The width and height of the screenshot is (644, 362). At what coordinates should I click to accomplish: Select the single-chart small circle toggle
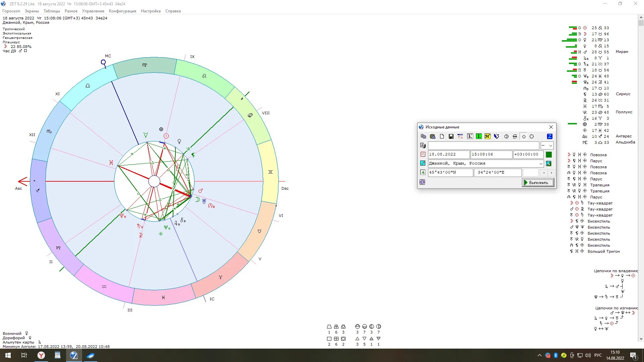click(x=524, y=136)
